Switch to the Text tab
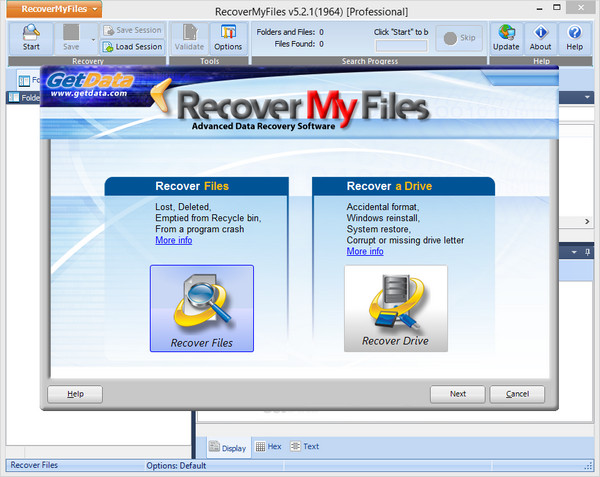 point(305,447)
